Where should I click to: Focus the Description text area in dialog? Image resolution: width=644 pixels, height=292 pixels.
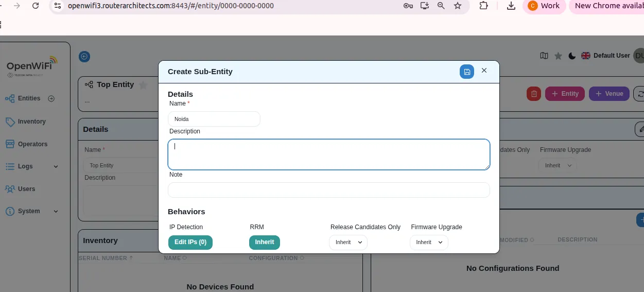click(x=329, y=154)
